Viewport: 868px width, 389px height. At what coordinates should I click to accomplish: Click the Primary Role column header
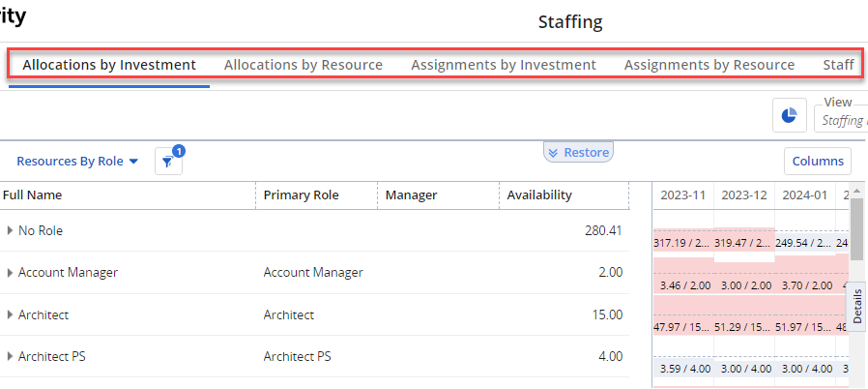point(302,195)
